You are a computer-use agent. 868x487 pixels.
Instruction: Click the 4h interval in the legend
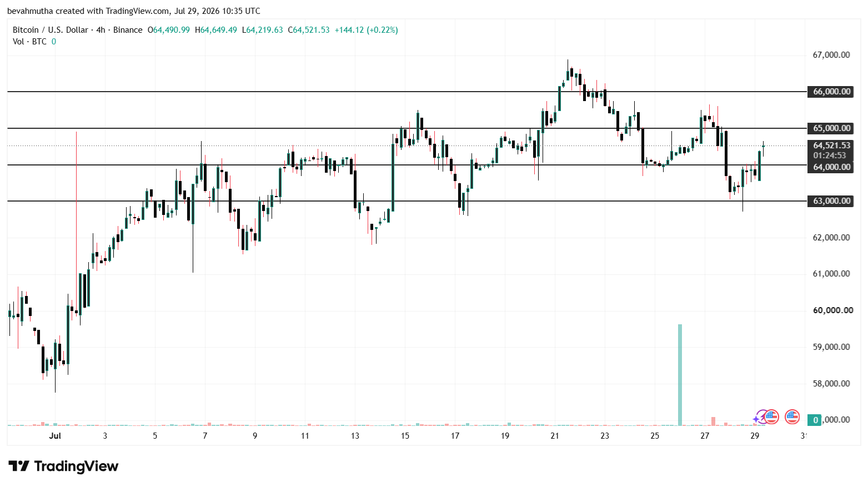[101, 30]
